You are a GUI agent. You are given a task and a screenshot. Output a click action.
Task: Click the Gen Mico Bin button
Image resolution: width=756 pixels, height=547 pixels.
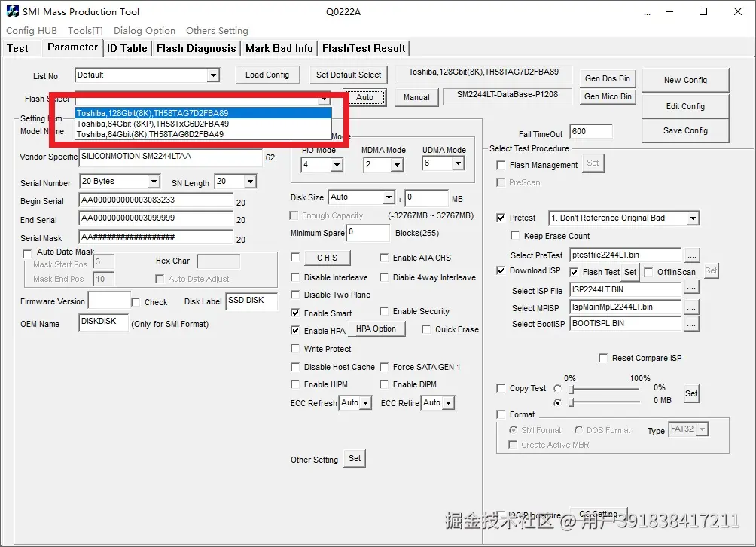click(608, 96)
